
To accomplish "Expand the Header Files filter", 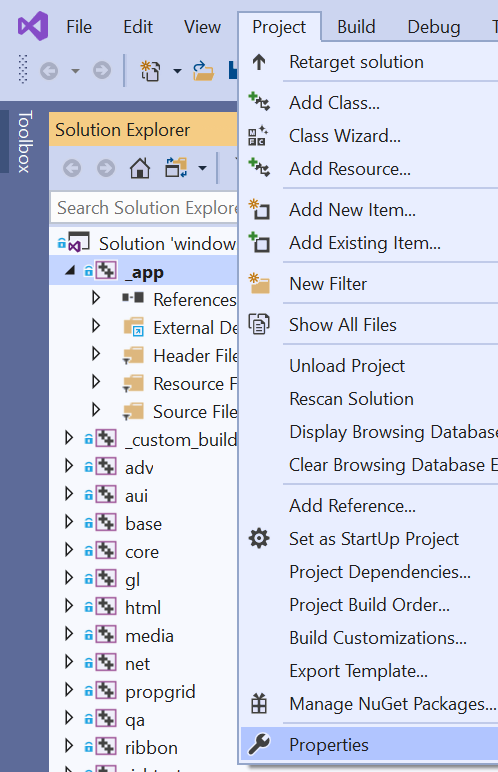I will (96, 354).
